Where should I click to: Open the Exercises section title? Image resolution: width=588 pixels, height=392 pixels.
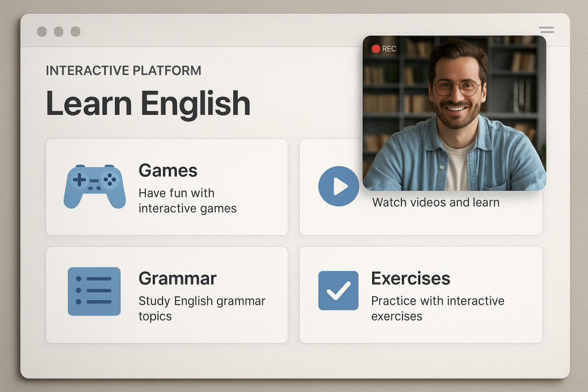click(410, 278)
